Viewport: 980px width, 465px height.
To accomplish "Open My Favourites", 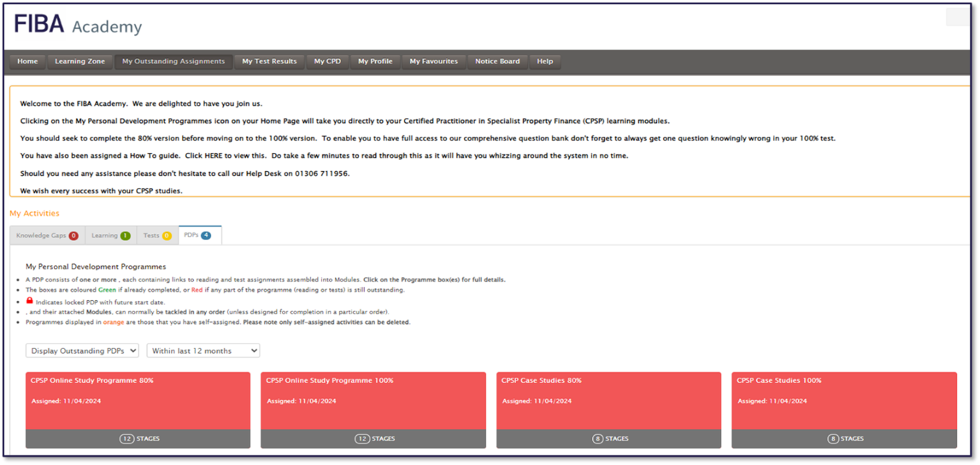I will [434, 61].
